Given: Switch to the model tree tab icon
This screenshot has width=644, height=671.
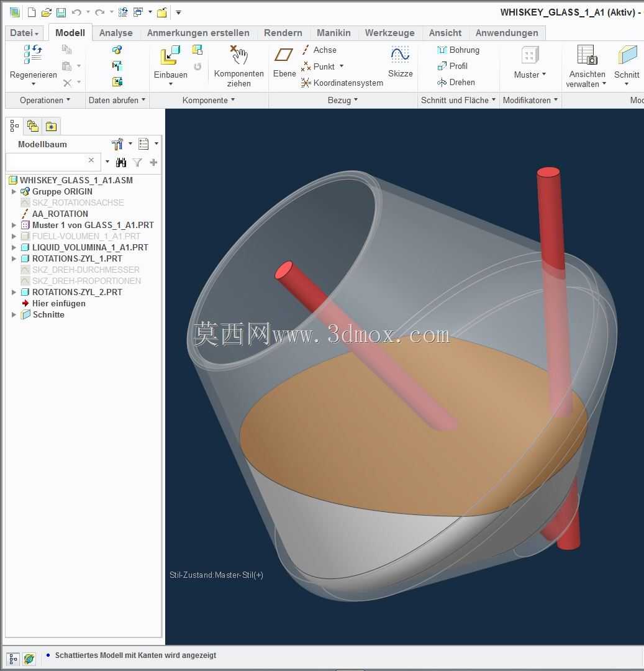Looking at the screenshot, I should (14, 126).
